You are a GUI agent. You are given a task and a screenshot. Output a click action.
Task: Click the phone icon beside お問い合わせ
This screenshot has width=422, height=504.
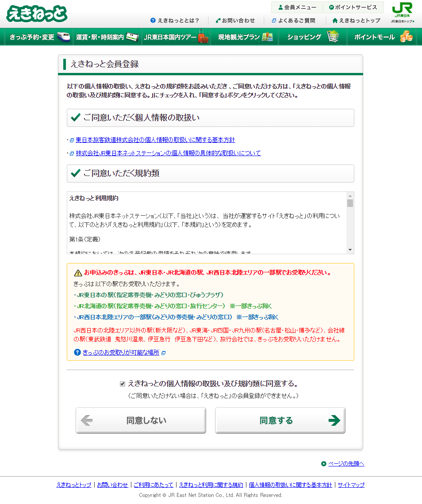[218, 21]
